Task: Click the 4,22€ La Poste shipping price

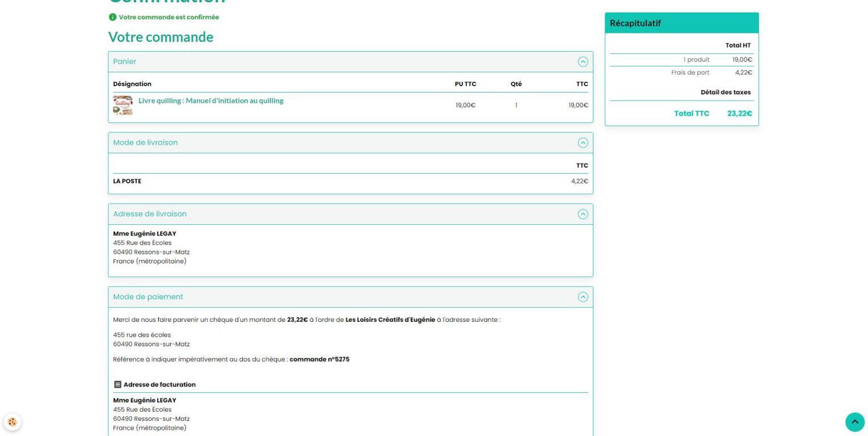Action: coord(580,182)
